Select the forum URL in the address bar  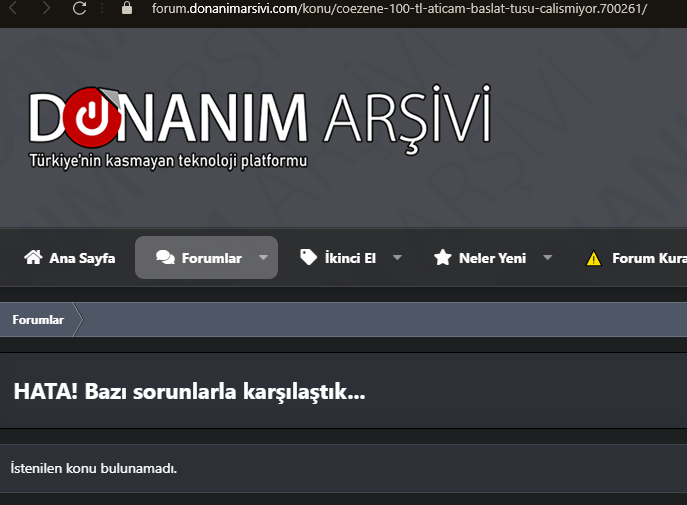click(399, 8)
